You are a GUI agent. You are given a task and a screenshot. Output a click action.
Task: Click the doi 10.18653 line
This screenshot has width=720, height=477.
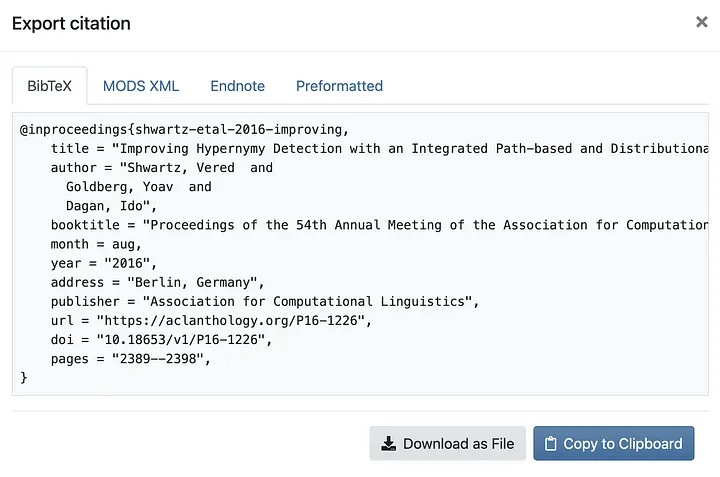(x=161, y=339)
